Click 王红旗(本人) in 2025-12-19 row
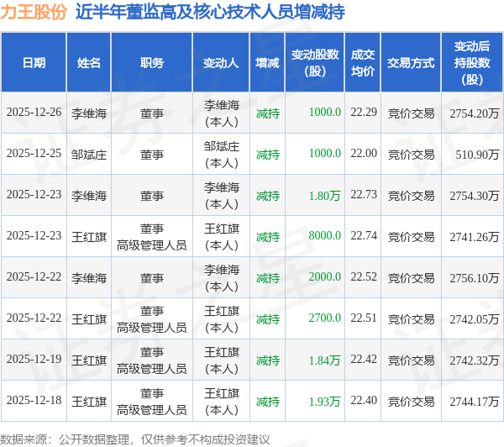Image resolution: width=504 pixels, height=447 pixels. pos(222,360)
